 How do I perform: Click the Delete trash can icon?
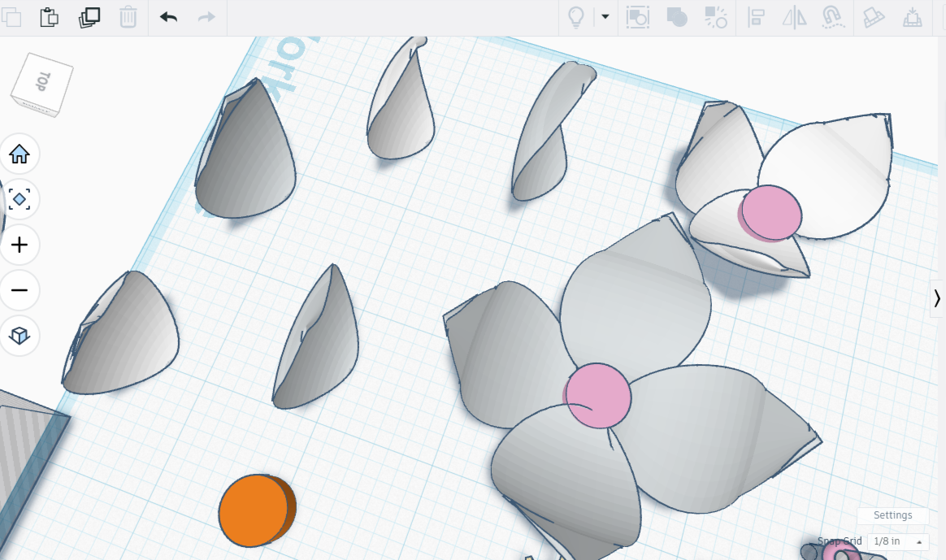click(128, 17)
